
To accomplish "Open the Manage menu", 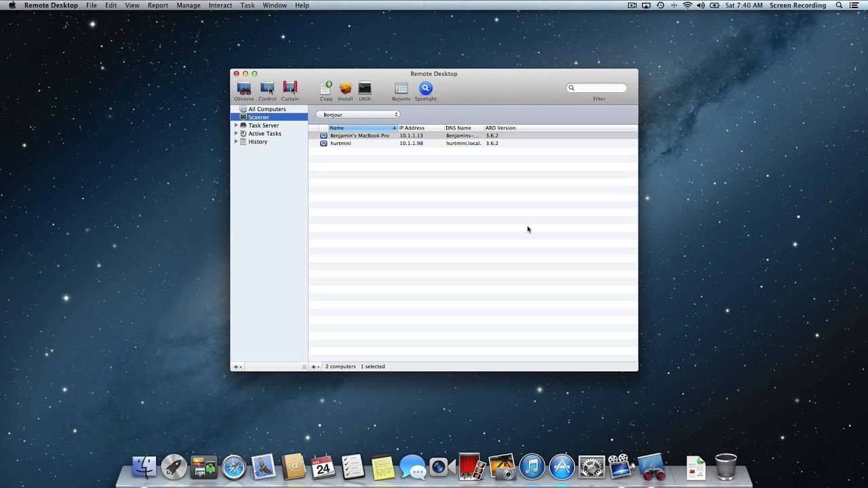I will [x=189, y=5].
